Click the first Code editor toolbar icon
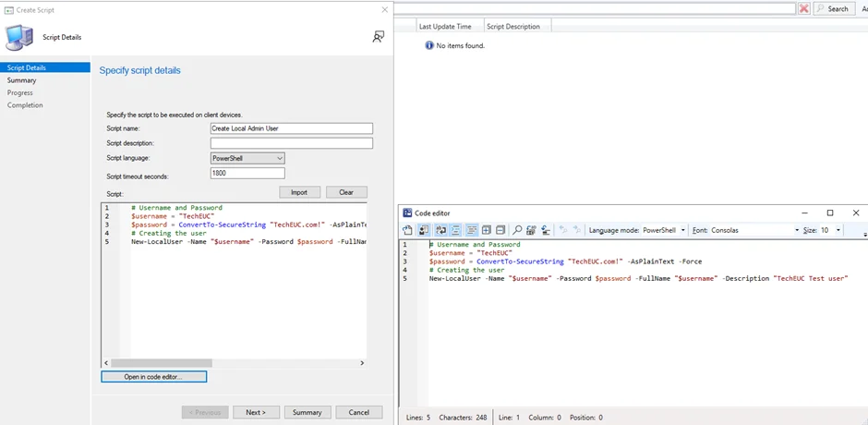The width and height of the screenshot is (868, 425). (407, 230)
